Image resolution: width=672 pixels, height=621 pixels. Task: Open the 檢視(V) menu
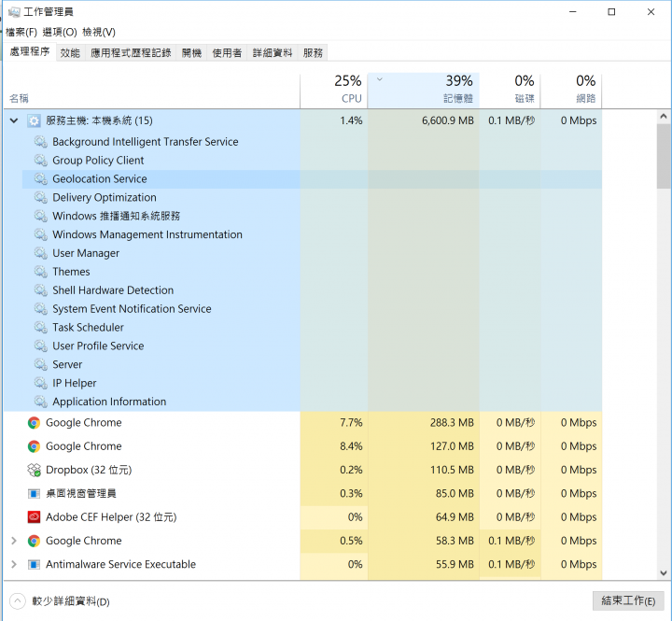(99, 32)
